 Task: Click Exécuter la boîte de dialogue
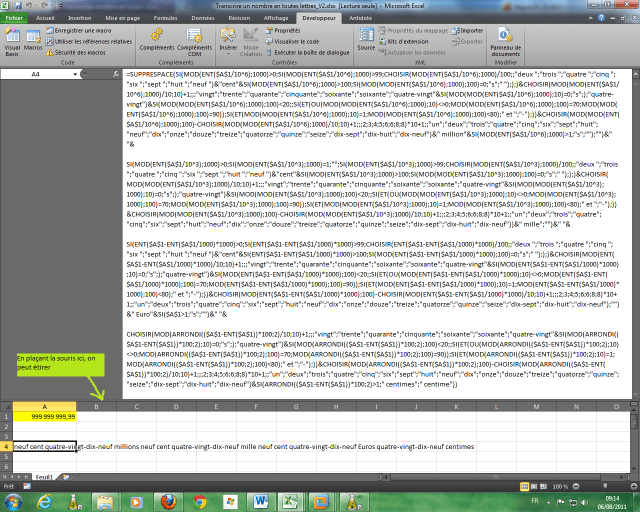pos(307,53)
